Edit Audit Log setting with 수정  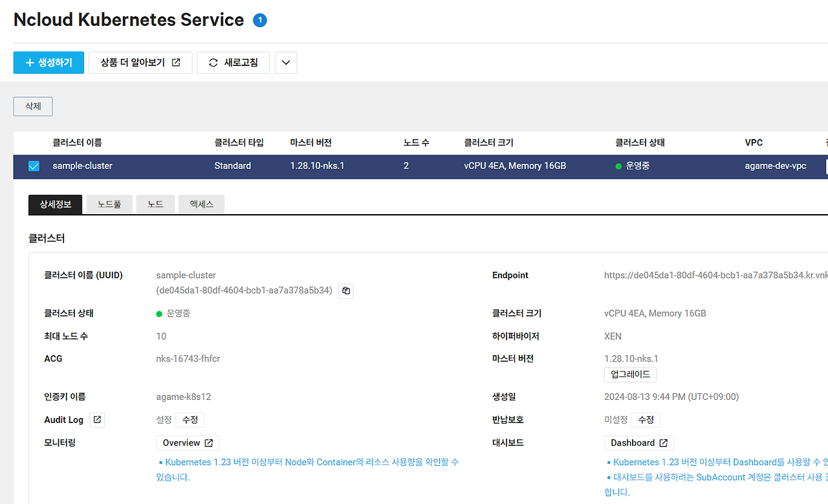pyautogui.click(x=190, y=420)
